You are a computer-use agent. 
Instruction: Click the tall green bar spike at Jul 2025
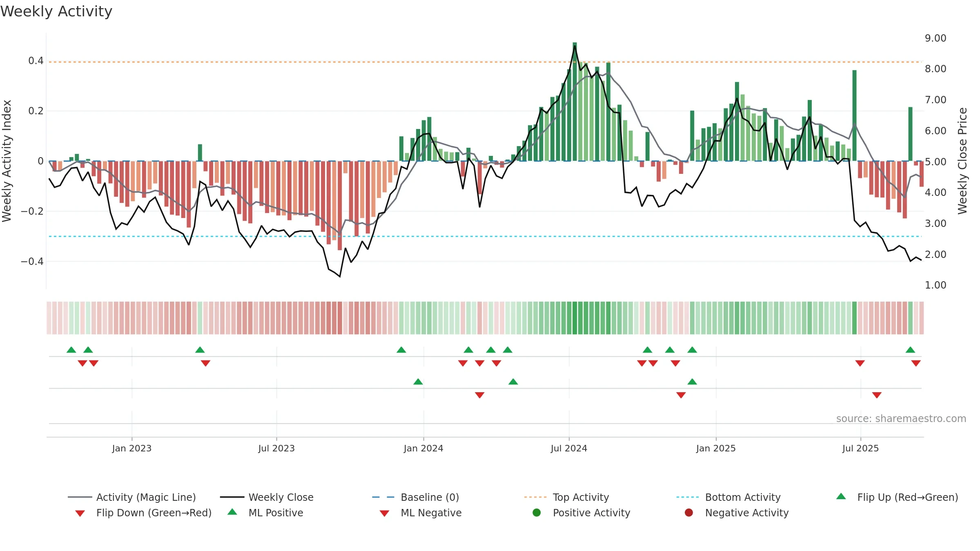[854, 116]
